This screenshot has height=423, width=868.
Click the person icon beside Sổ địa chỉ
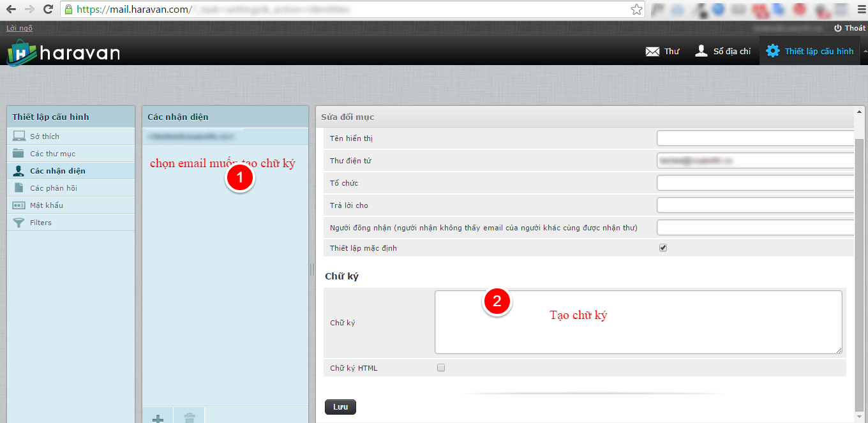(x=701, y=51)
